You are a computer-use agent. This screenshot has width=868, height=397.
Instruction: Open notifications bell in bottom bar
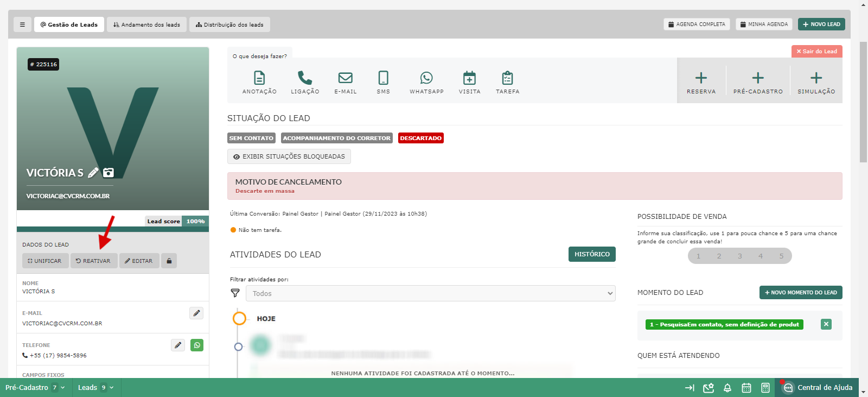tap(727, 388)
